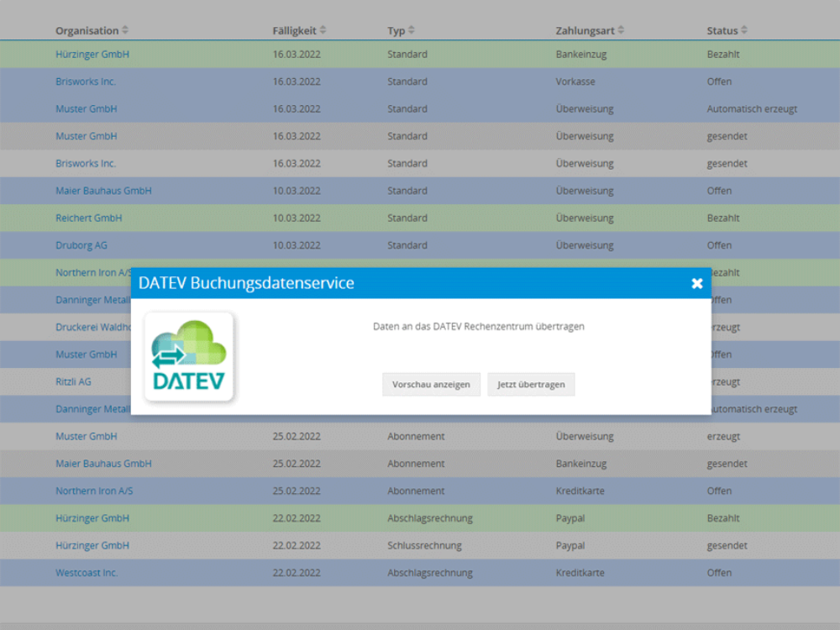Sort by Organisation column arrows
This screenshot has height=630, width=840.
tap(125, 31)
